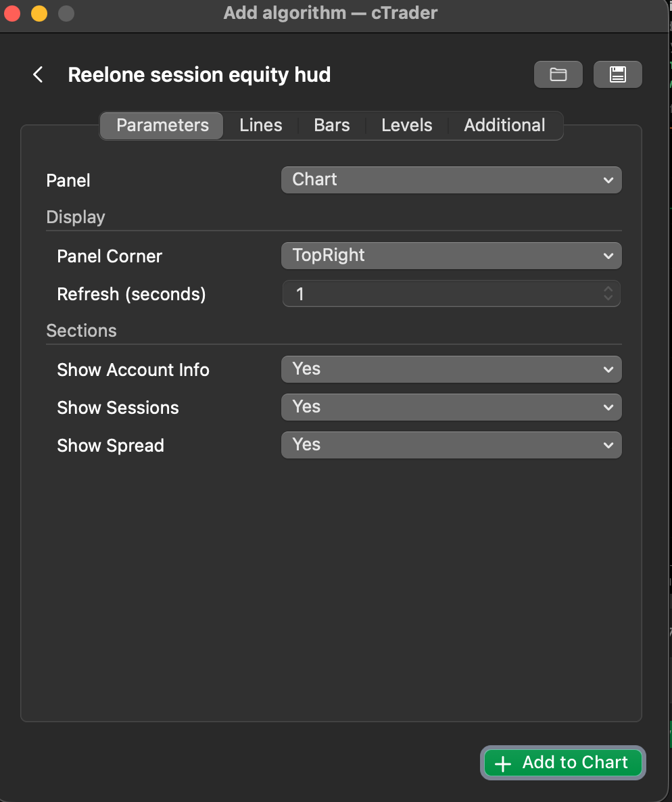This screenshot has height=802, width=672.
Task: Open the Panel Corner dropdown showing TopRight
Action: [452, 256]
